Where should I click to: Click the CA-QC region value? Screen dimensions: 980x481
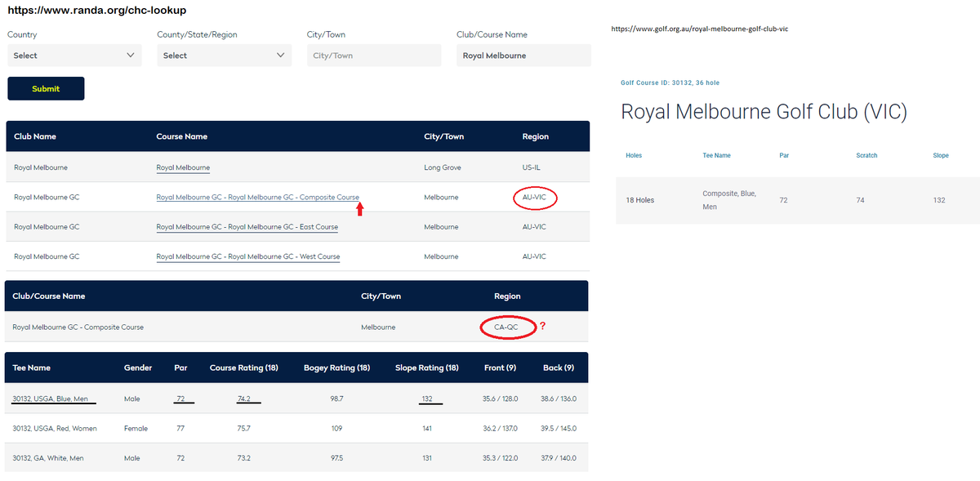click(506, 327)
